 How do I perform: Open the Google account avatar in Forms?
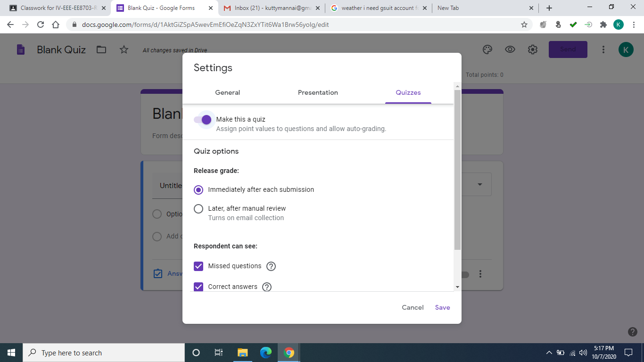[x=626, y=49]
